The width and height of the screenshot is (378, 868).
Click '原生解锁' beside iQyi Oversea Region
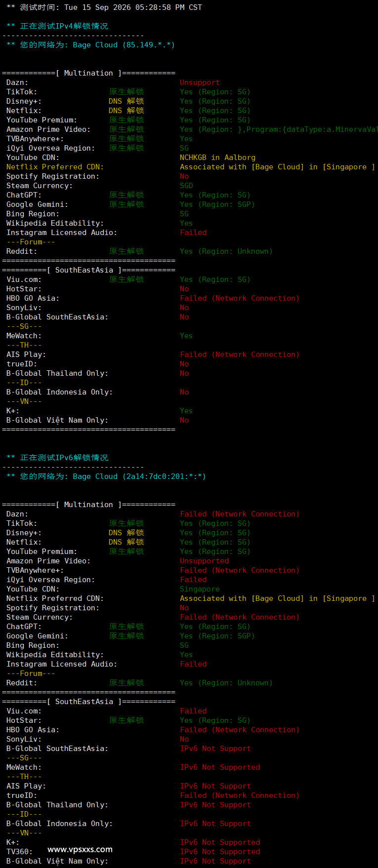[x=126, y=148]
